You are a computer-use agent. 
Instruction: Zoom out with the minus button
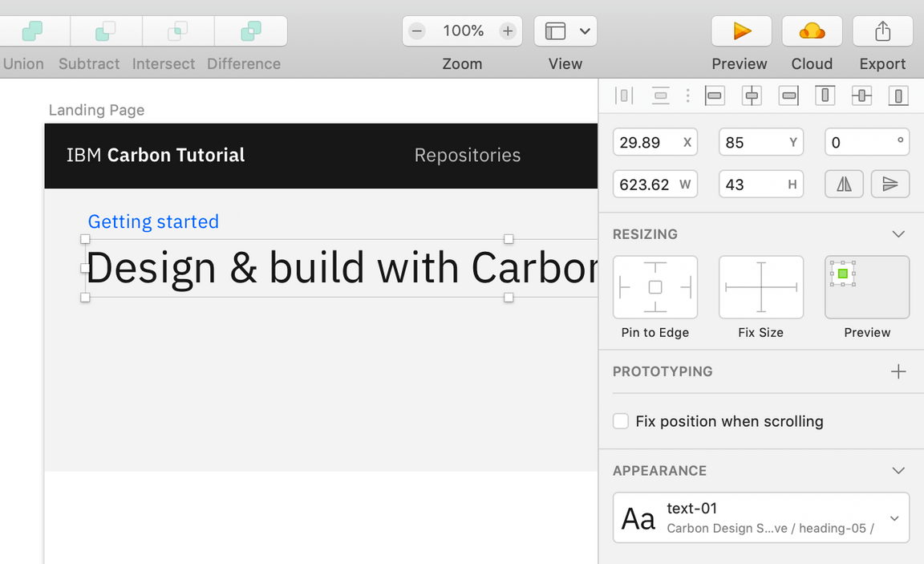(417, 31)
